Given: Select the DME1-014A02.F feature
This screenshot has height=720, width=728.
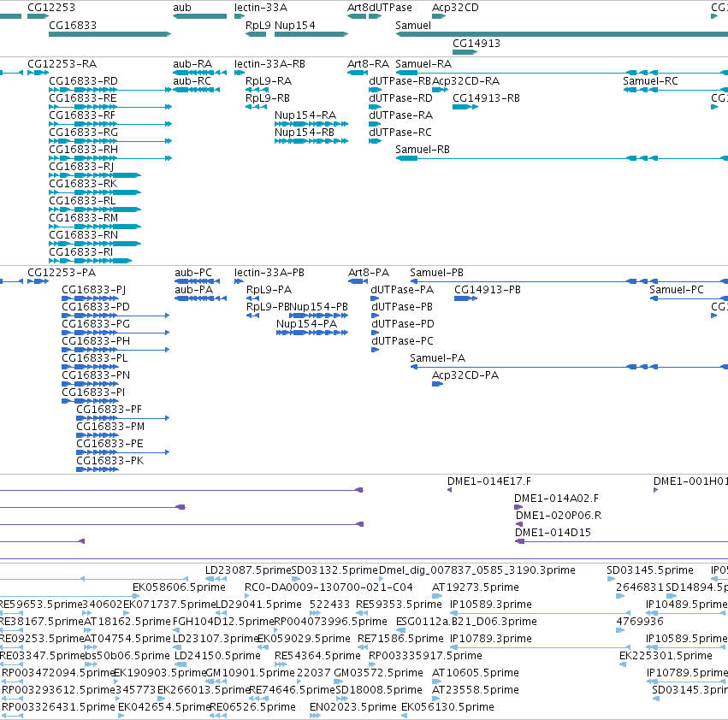Looking at the screenshot, I should pyautogui.click(x=557, y=499).
